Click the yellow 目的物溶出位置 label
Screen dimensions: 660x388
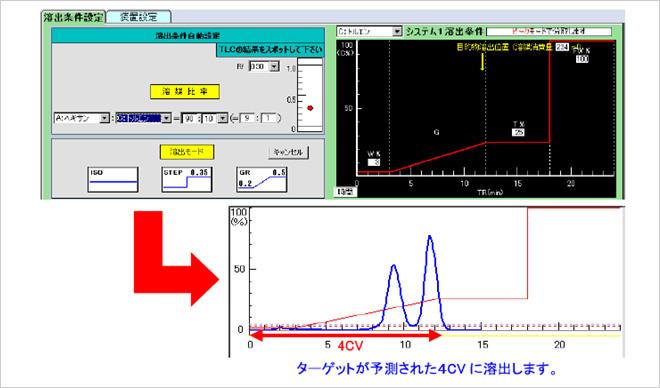tap(483, 47)
